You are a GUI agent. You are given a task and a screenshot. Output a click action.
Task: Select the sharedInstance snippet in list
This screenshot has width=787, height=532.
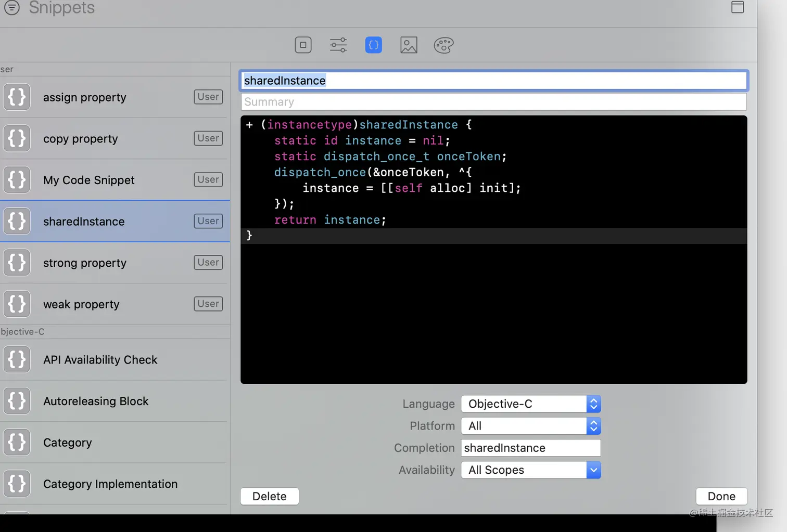pyautogui.click(x=115, y=221)
